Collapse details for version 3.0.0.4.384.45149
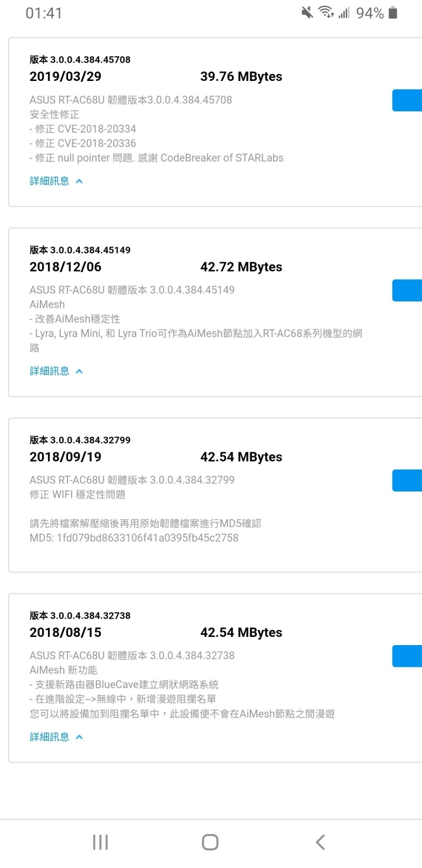The width and height of the screenshot is (422, 868). pos(56,371)
